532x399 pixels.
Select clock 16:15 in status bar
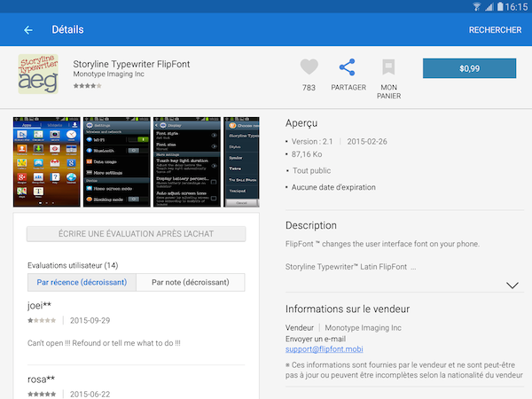point(516,7)
